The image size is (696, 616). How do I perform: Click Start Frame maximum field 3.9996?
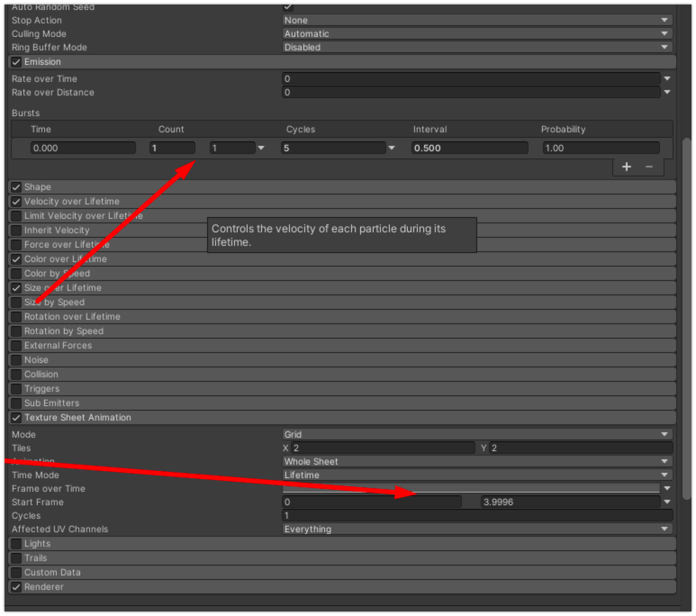point(570,502)
